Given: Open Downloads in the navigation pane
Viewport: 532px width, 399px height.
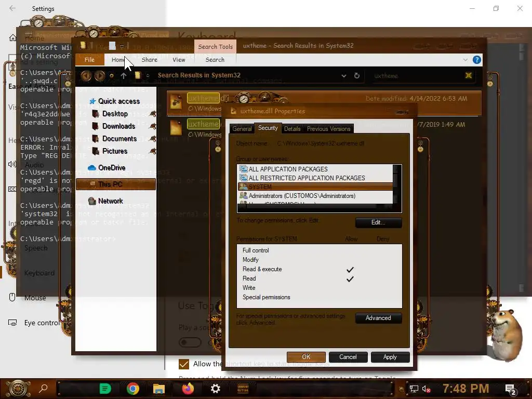Looking at the screenshot, I should (x=119, y=126).
